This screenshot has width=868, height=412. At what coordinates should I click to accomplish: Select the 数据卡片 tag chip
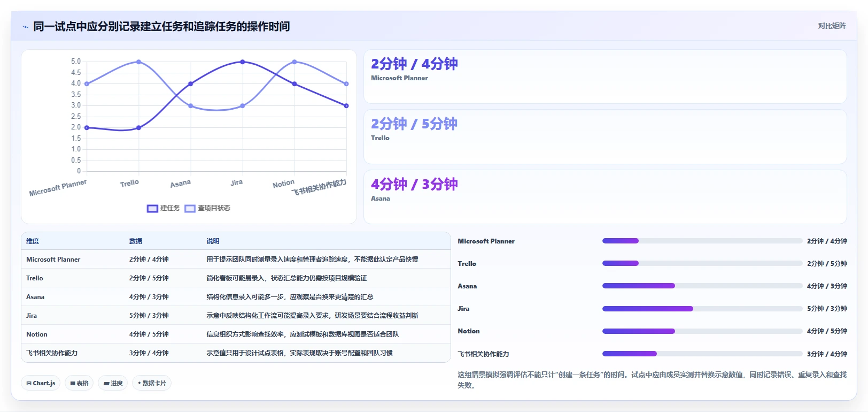pos(152,383)
